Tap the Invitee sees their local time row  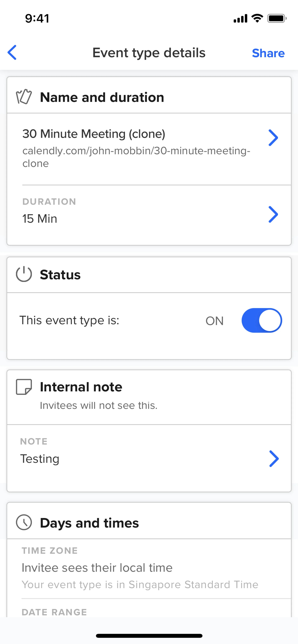coord(97,567)
